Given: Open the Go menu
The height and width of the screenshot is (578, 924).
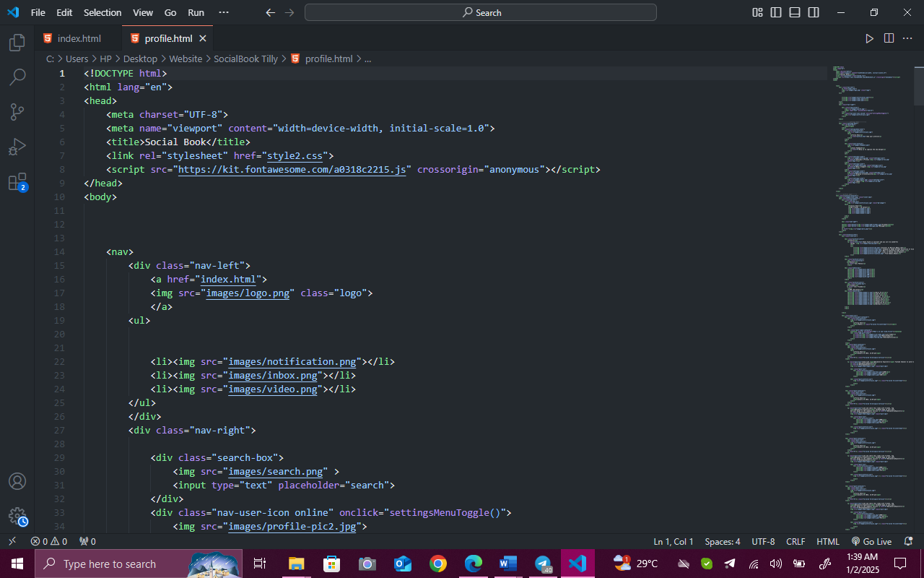Looking at the screenshot, I should [170, 12].
